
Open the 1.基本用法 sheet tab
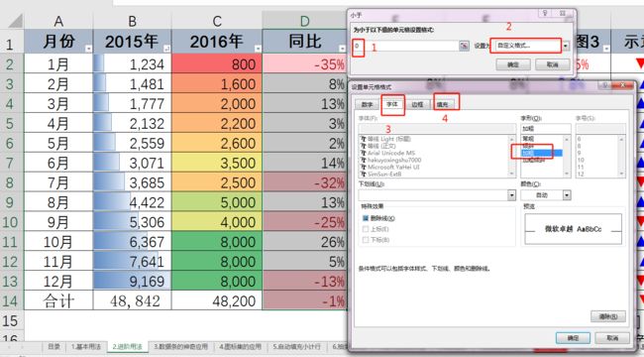(x=86, y=347)
